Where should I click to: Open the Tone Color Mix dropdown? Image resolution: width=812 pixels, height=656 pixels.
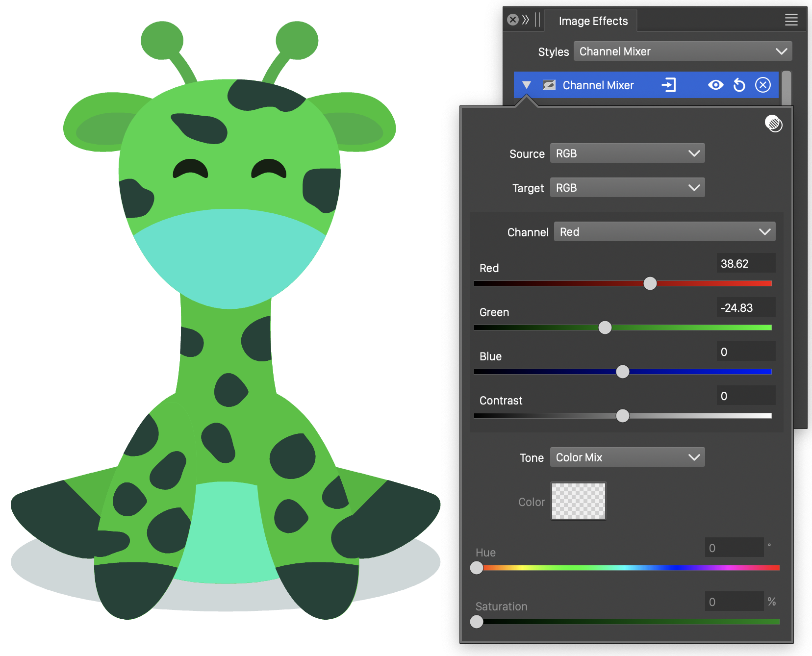627,457
